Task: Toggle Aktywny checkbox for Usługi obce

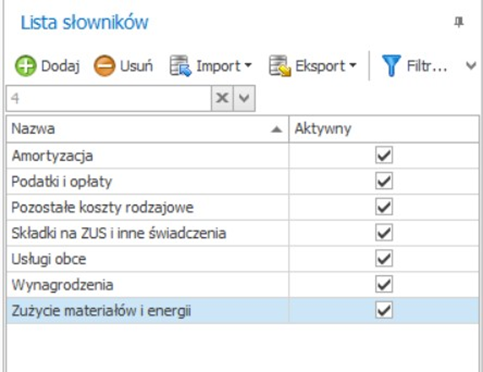Action: (384, 259)
